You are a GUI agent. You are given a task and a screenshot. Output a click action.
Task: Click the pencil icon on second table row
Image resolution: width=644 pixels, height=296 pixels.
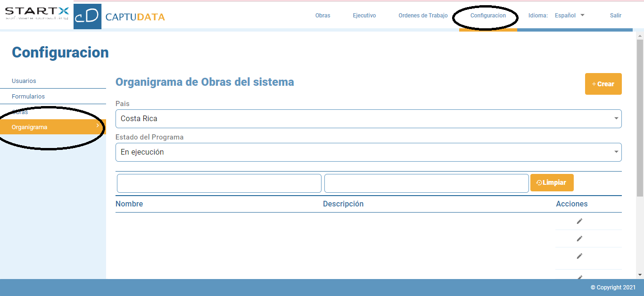click(579, 238)
